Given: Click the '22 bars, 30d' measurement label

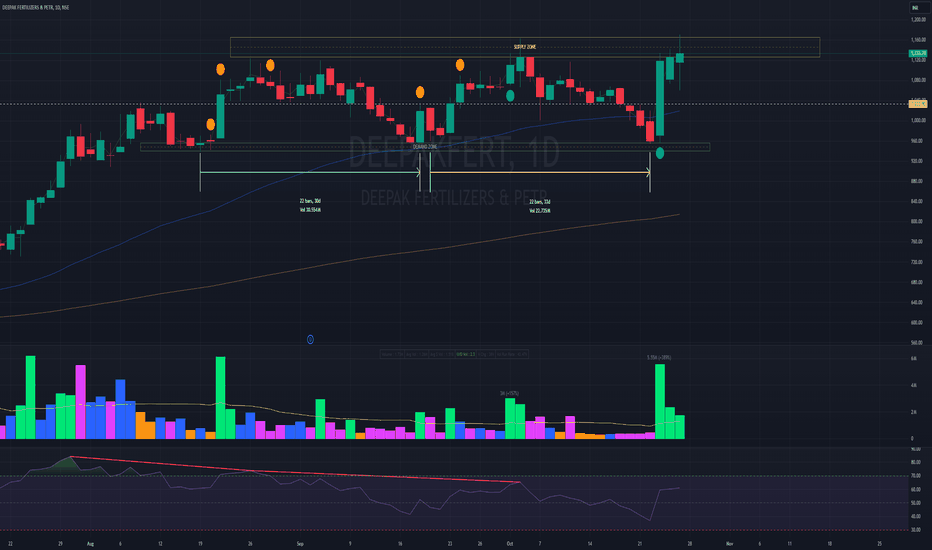Looking at the screenshot, I should (x=310, y=201).
